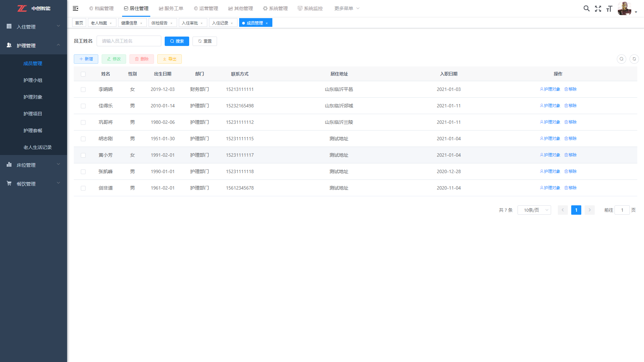Select the checkbox next to 胡志刚

coord(83,139)
